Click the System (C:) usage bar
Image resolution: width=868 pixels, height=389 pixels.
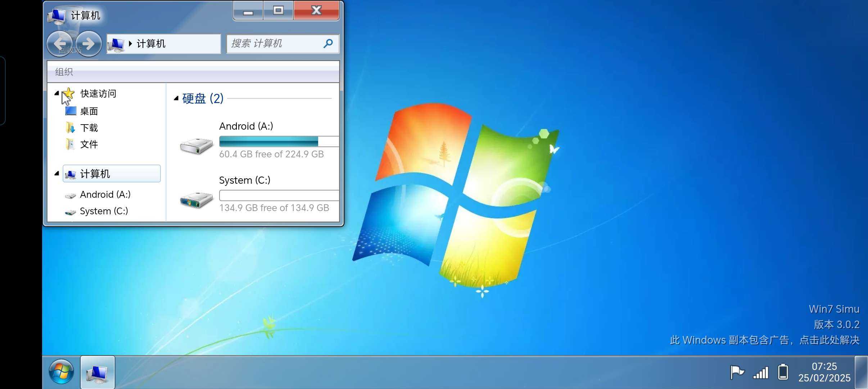279,195
